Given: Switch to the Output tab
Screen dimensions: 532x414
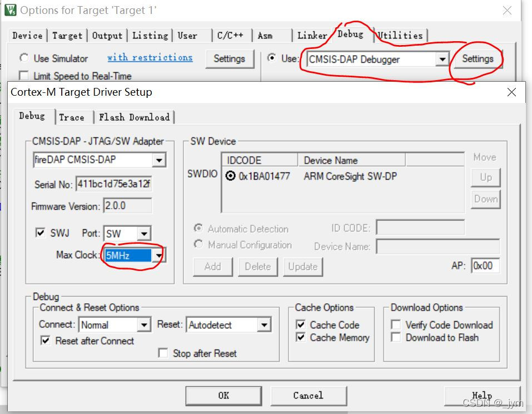Looking at the screenshot, I should [x=107, y=35].
